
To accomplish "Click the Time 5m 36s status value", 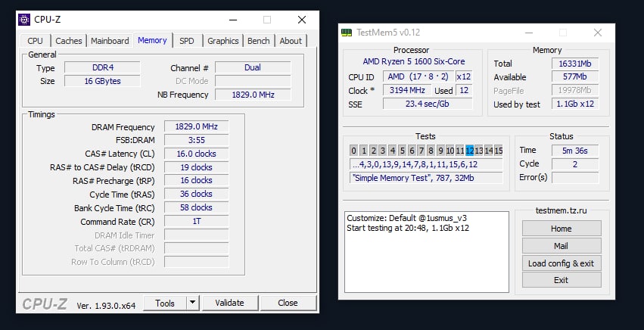I will click(x=575, y=151).
